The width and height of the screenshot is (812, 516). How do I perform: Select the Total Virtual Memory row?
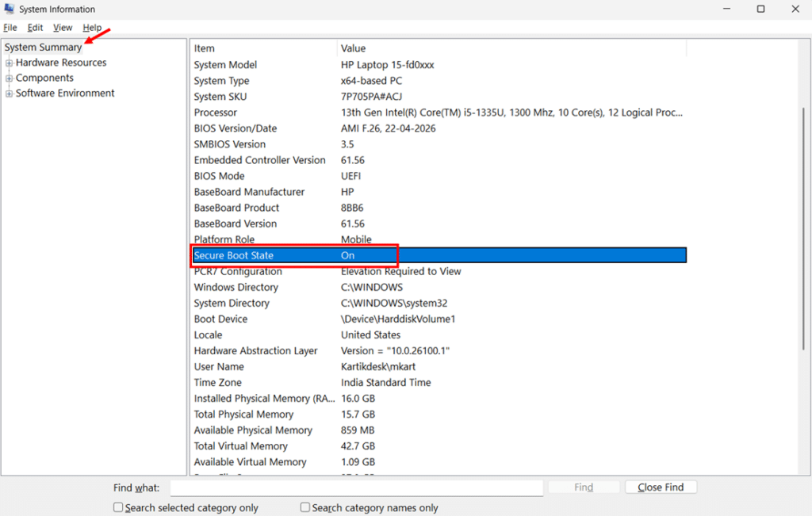coord(439,446)
